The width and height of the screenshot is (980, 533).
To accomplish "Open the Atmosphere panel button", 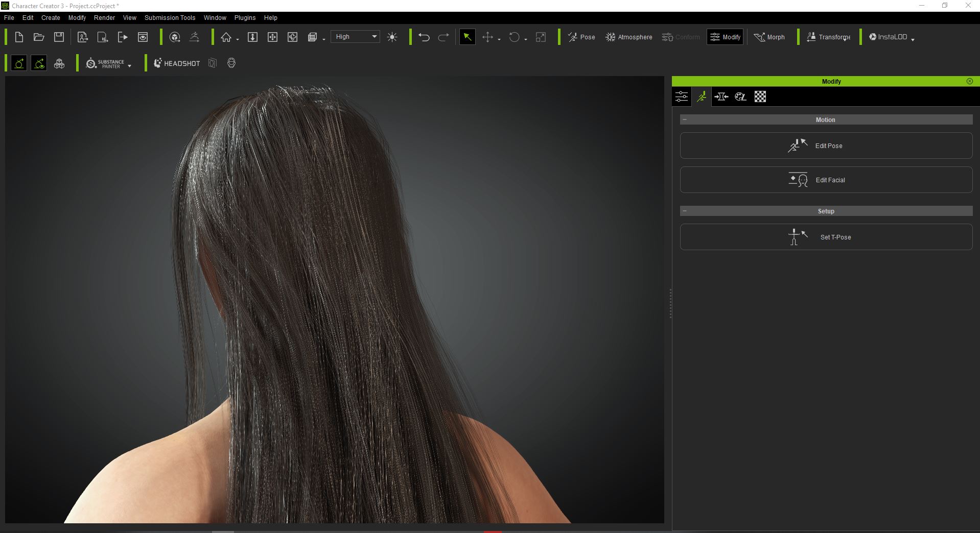I will (629, 37).
